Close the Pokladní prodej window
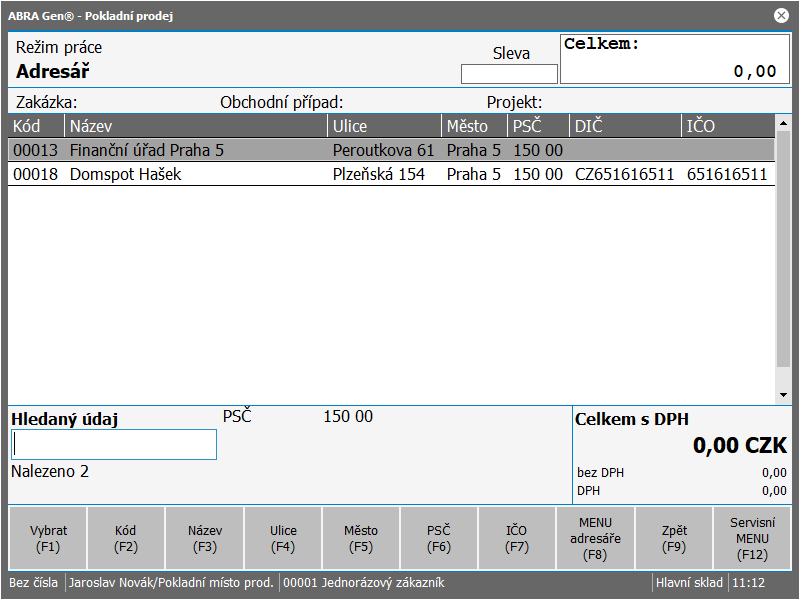 (781, 15)
